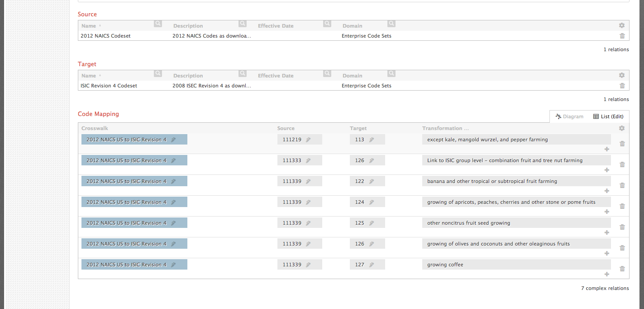The image size is (644, 309).
Task: Click the kale, mangold wurzel transformation text field
Action: coord(516,140)
